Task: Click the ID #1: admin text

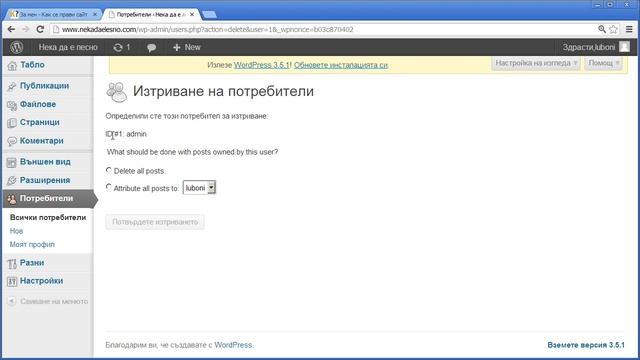Action: point(126,134)
